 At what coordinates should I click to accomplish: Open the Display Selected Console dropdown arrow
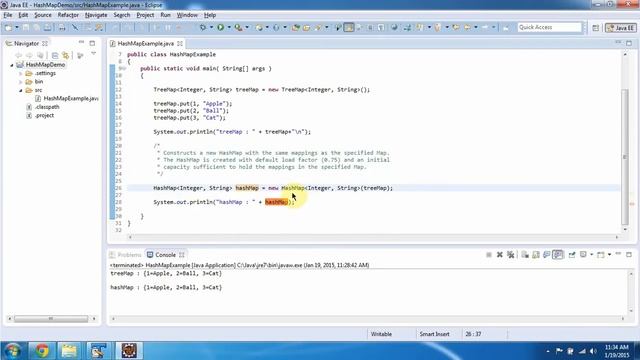click(591, 255)
